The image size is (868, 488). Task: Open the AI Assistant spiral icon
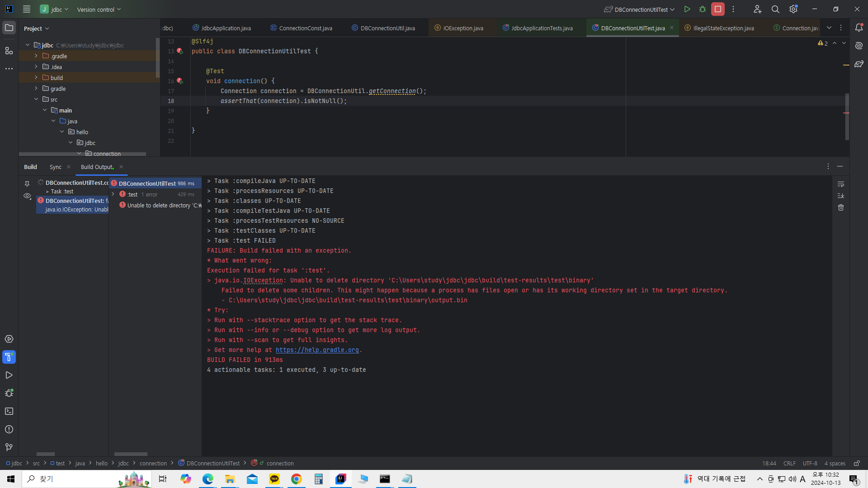[x=859, y=46]
